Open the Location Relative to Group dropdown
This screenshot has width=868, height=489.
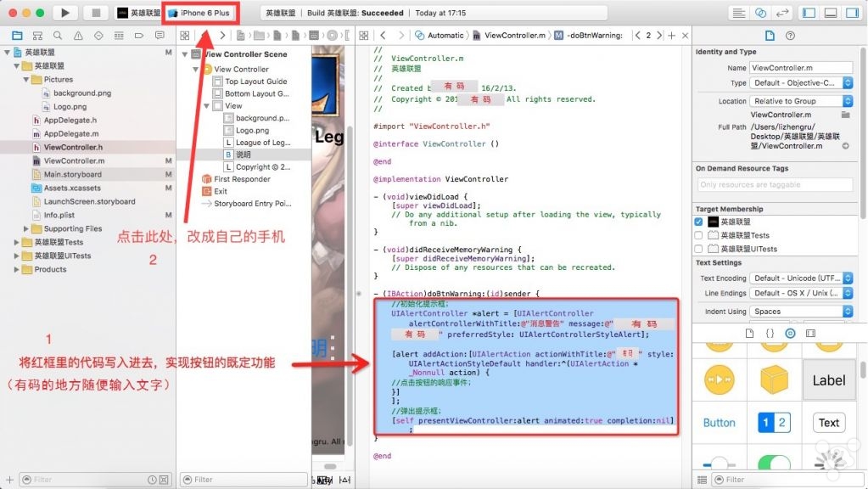(801, 101)
